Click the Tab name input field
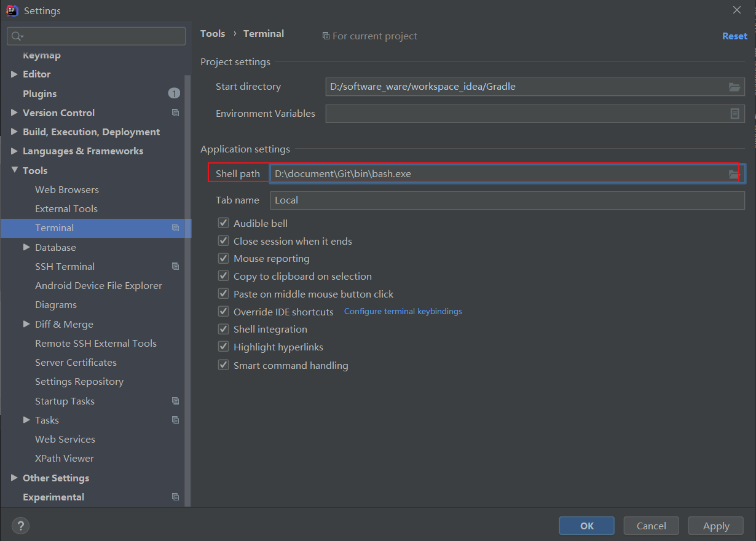 pyautogui.click(x=506, y=200)
